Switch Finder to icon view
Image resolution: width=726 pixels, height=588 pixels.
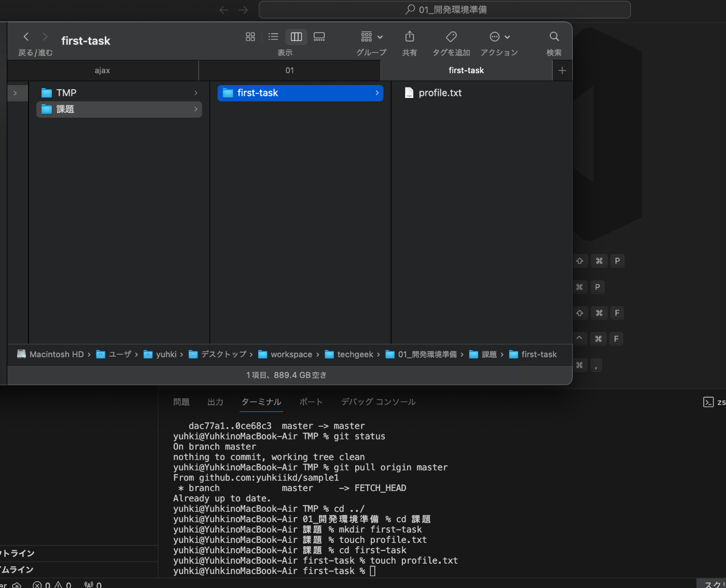click(x=250, y=36)
